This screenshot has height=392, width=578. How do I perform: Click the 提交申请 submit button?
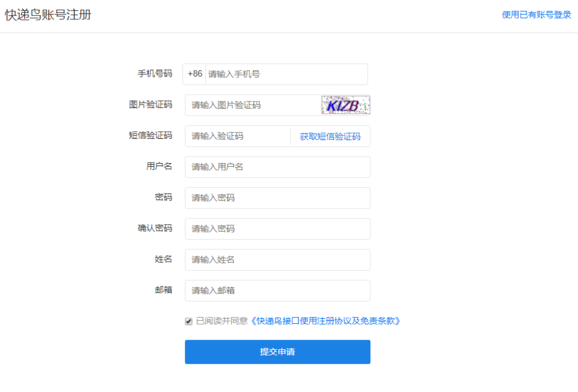(x=278, y=352)
